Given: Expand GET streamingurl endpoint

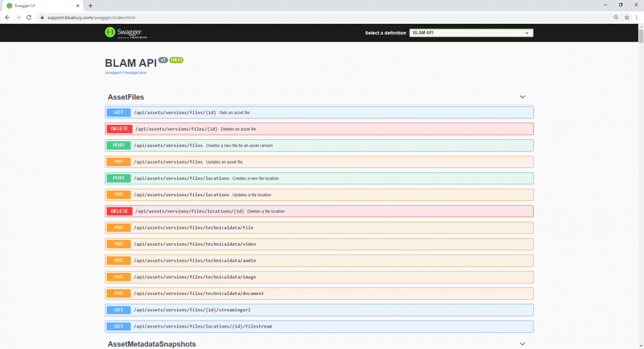Looking at the screenshot, I should (x=319, y=310).
